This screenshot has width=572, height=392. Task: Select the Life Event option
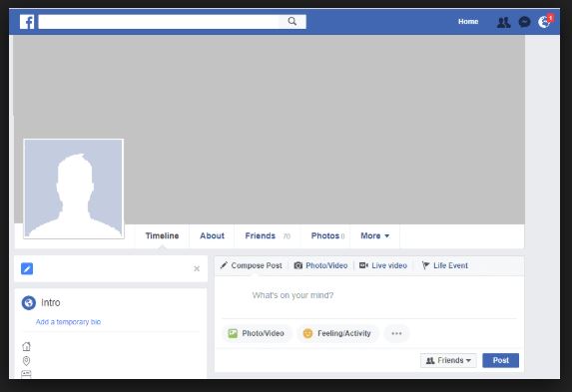pos(444,265)
